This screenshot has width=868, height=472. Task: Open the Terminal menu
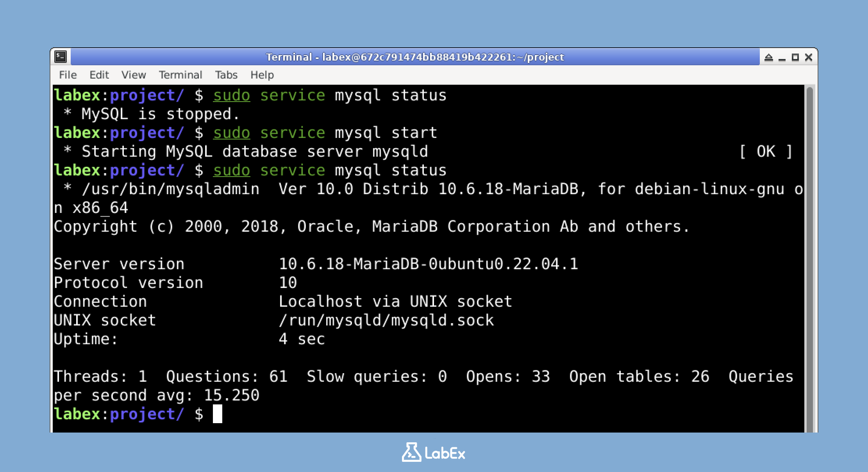(180, 75)
